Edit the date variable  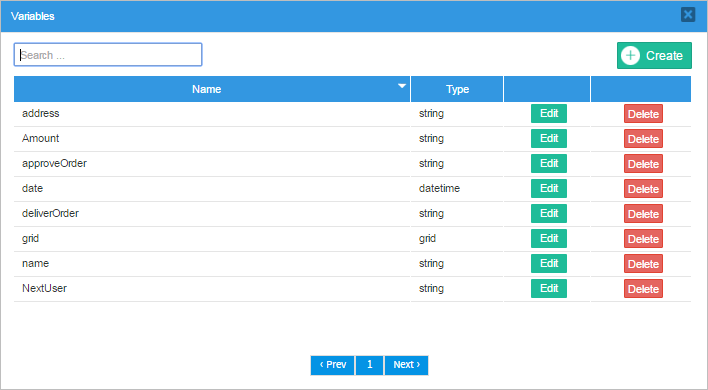549,189
